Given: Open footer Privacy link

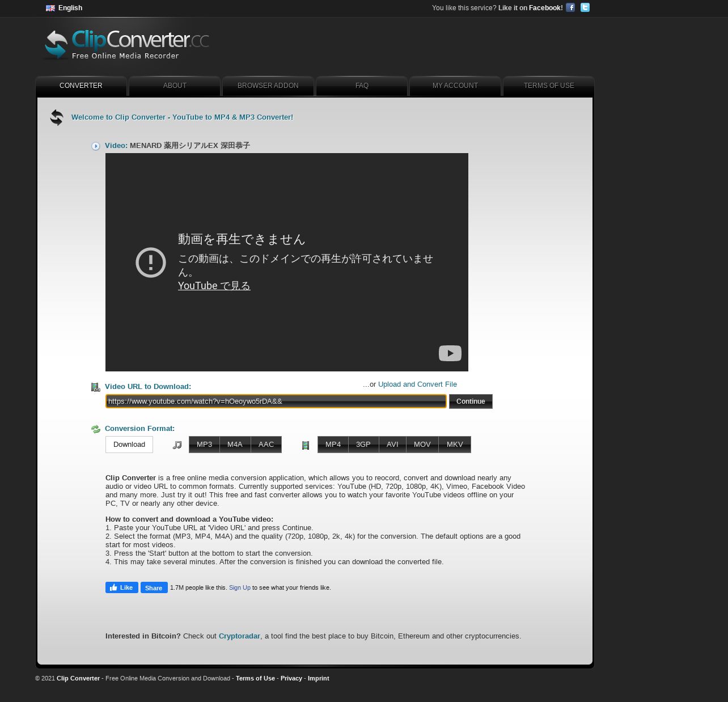Looking at the screenshot, I should (x=291, y=678).
